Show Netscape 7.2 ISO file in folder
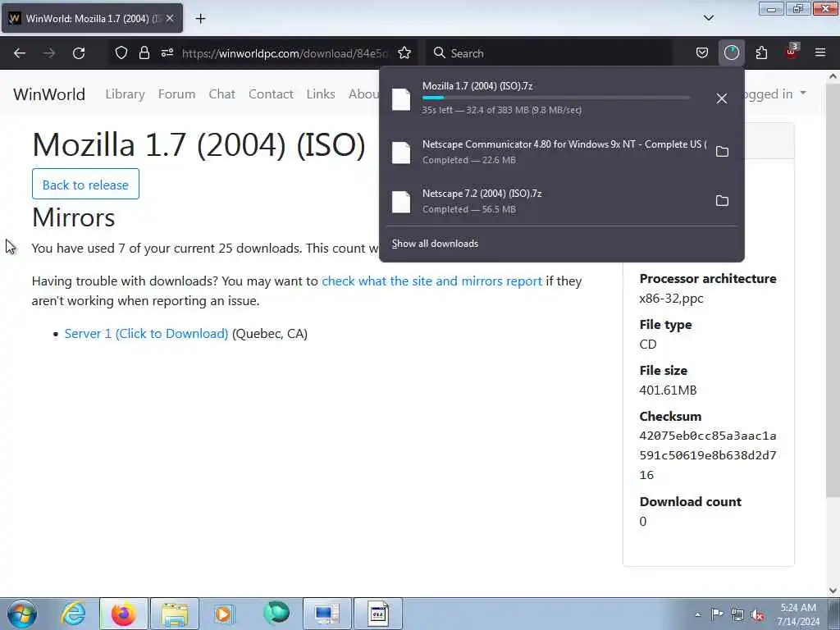Screen dimensions: 840x630 coord(722,201)
